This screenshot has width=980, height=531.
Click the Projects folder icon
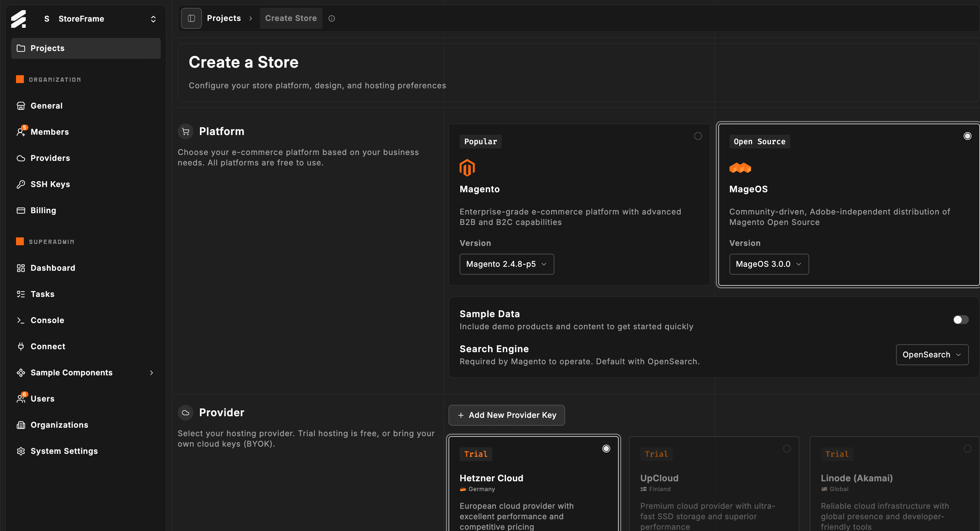(21, 48)
